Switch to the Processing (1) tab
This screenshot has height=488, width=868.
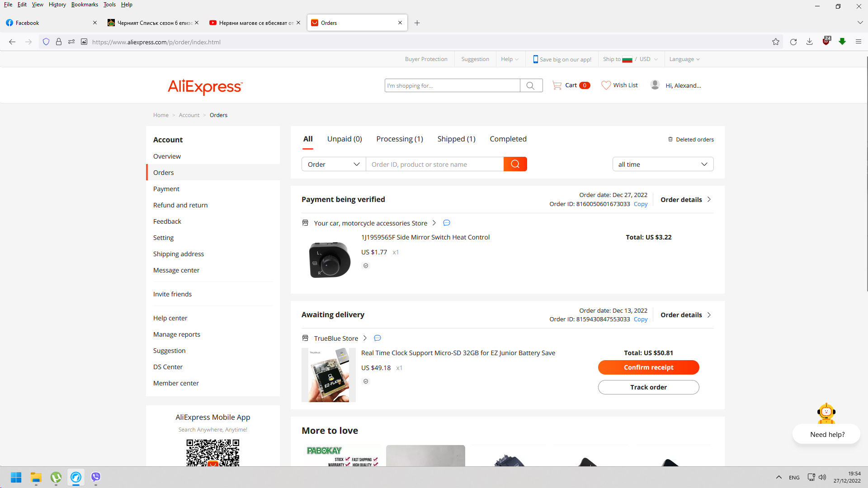[x=400, y=139]
